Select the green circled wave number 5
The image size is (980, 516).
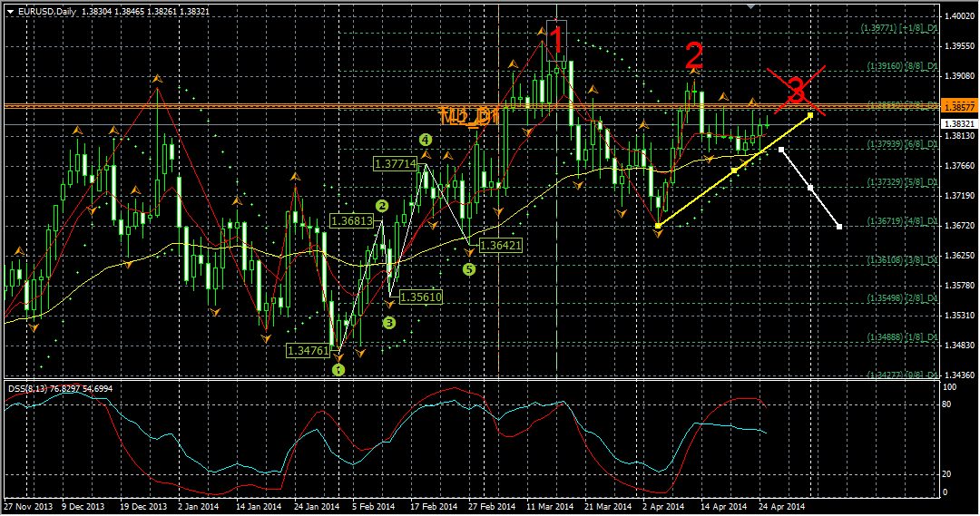click(x=469, y=269)
